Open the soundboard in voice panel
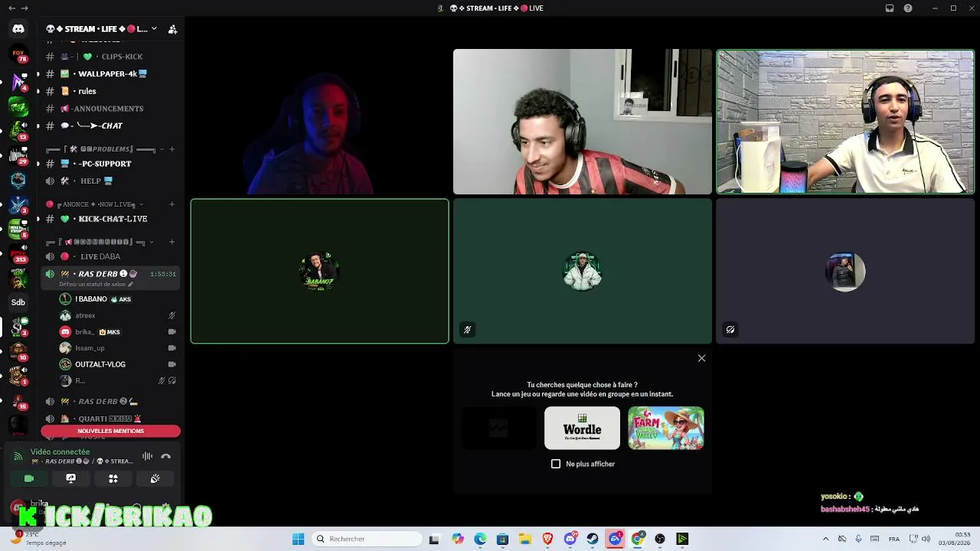 tap(155, 478)
